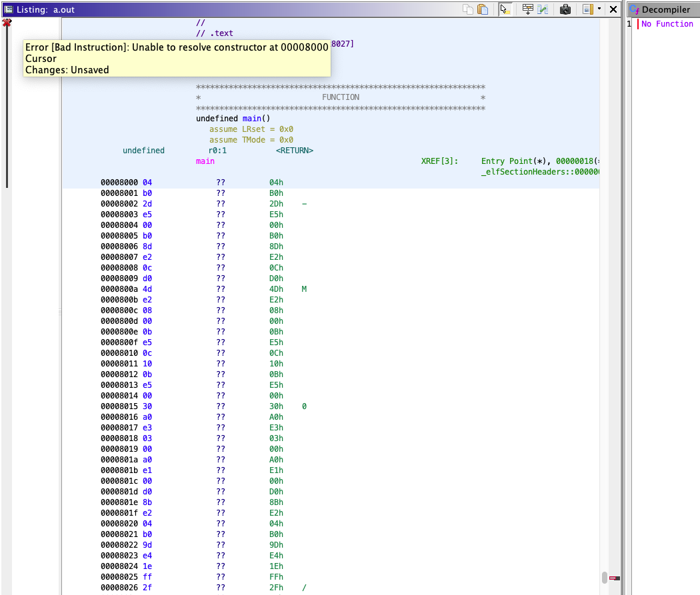
Task: Click the _elfSectionHeaders reference
Action: tap(540, 172)
